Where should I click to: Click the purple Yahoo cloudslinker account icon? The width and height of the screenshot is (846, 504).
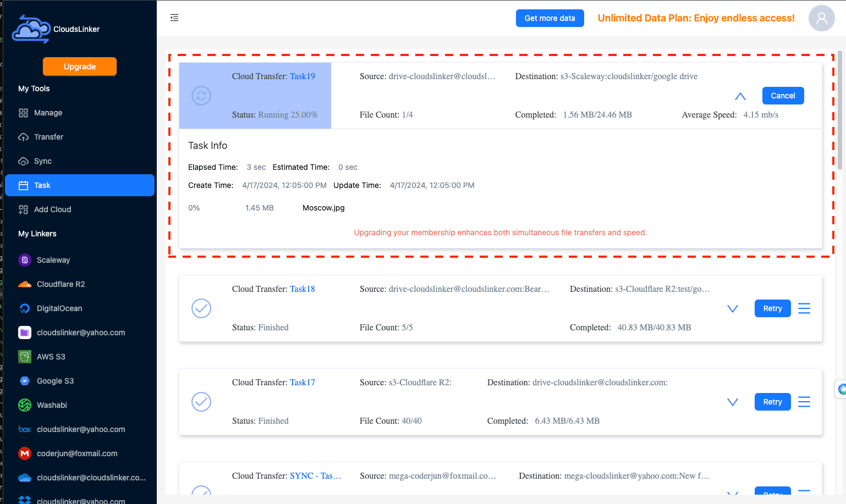25,333
